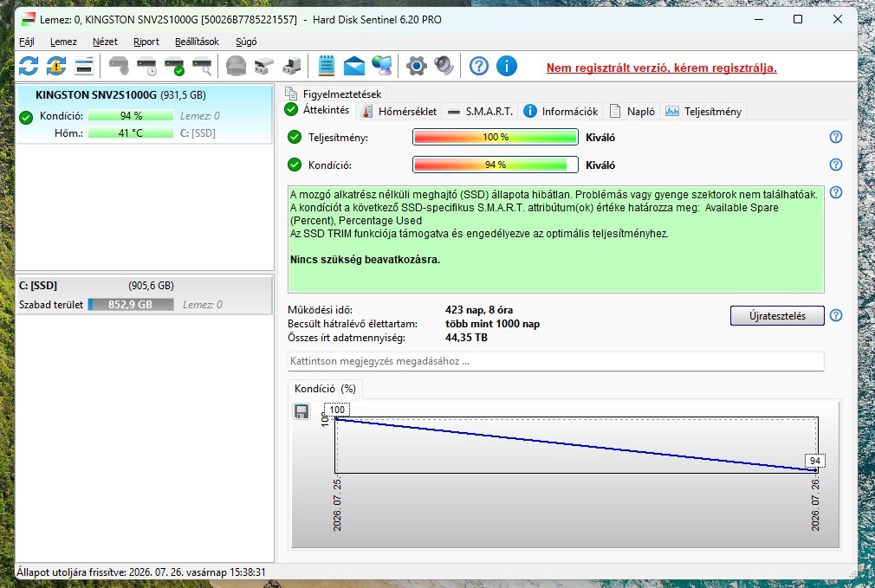This screenshot has width=875, height=588.
Task: Click the disk with green checkmark icon
Action: coord(175,66)
